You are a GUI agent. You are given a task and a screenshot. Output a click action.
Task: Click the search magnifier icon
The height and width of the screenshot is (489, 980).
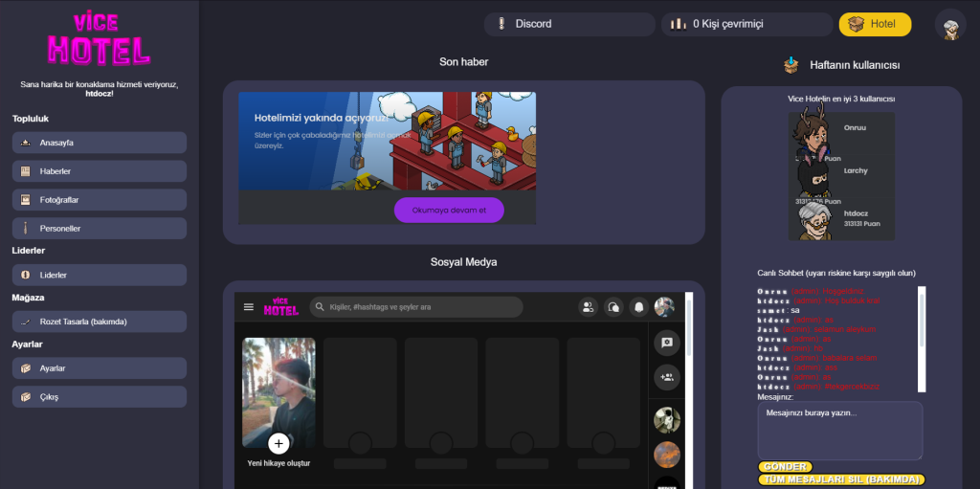320,307
